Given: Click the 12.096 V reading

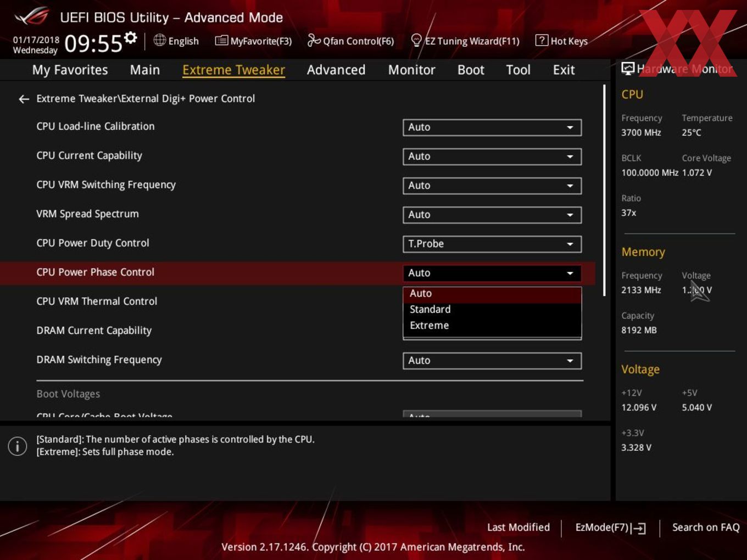Looking at the screenshot, I should pos(639,407).
